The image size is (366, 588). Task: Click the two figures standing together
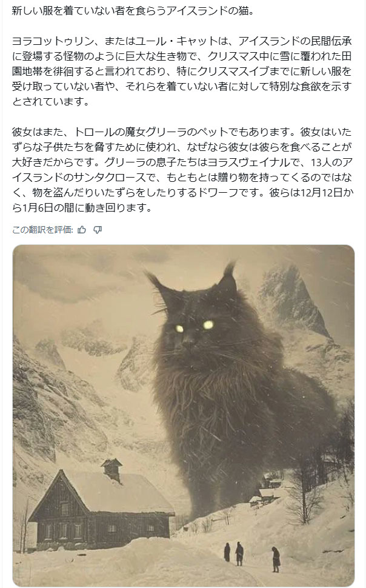click(x=234, y=553)
